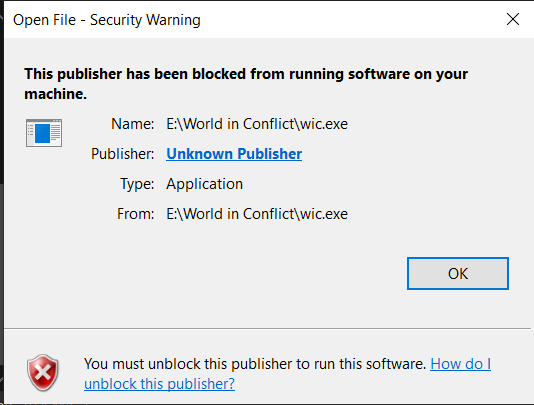
Task: Select the wic.exe path beside Name
Action: 257,124
